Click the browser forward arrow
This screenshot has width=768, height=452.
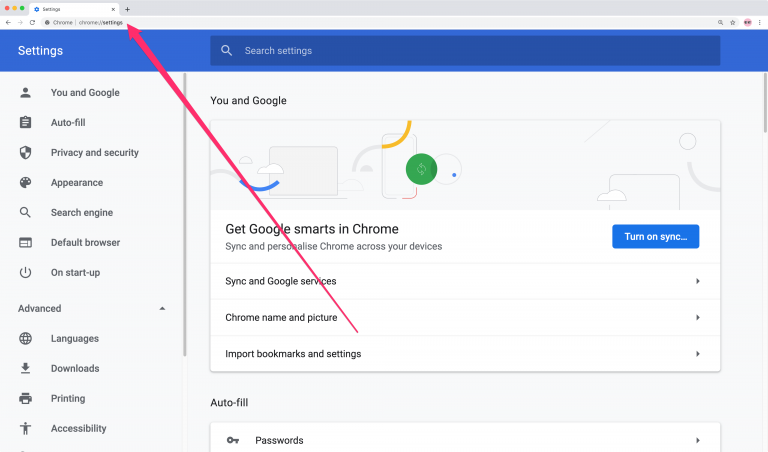(20, 23)
